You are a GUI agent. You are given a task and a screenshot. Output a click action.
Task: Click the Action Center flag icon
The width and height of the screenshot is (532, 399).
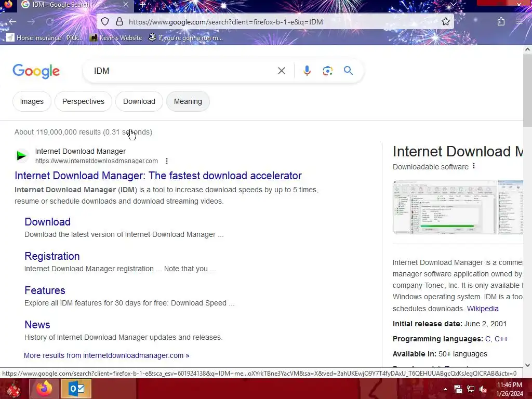tap(458, 389)
